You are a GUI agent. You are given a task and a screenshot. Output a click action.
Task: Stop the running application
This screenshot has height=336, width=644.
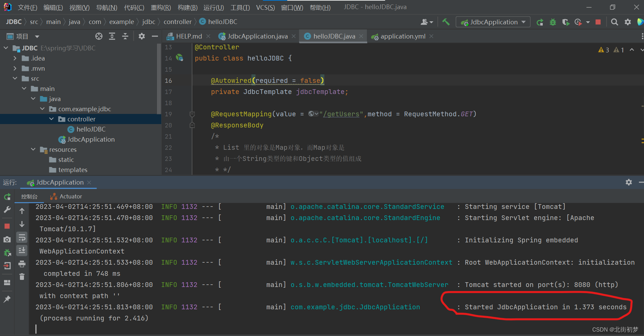click(598, 22)
